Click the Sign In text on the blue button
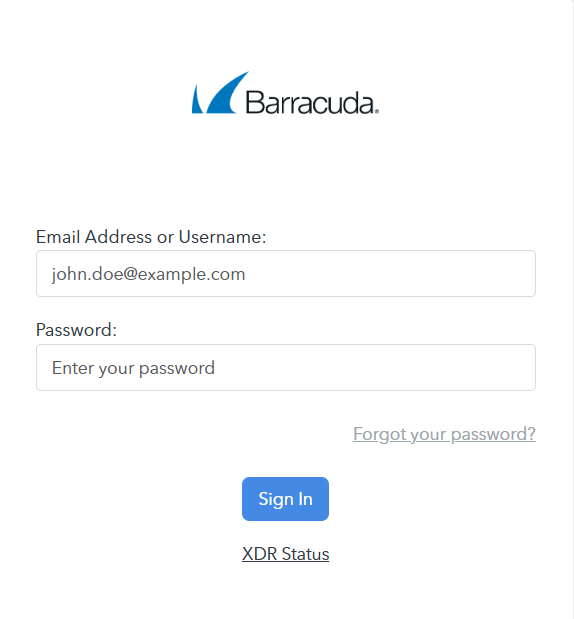The height and width of the screenshot is (619, 574). 285,499
